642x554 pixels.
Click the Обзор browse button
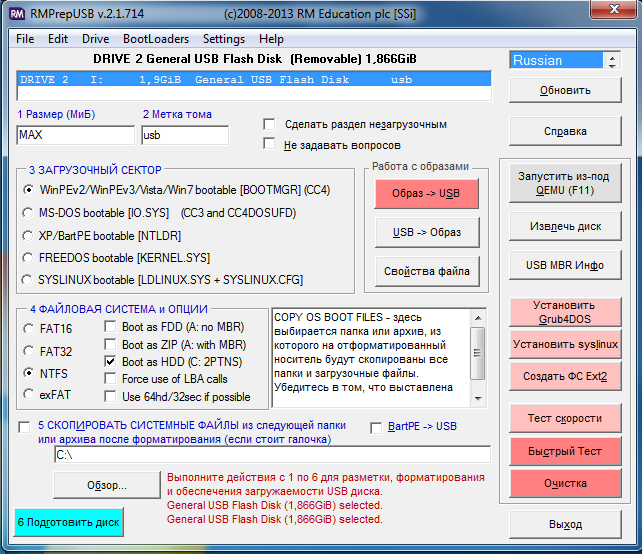(x=105, y=486)
